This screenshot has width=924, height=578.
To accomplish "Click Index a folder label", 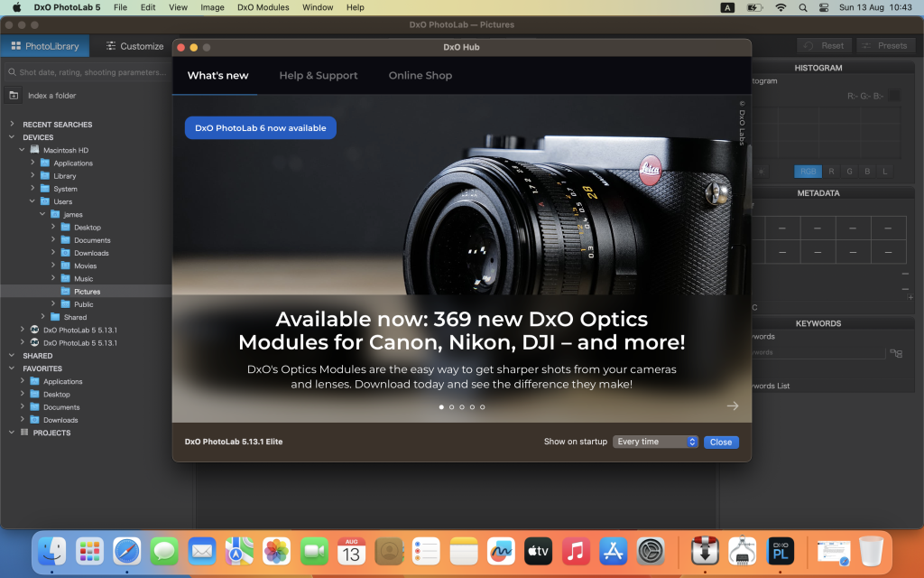I will click(x=51, y=96).
